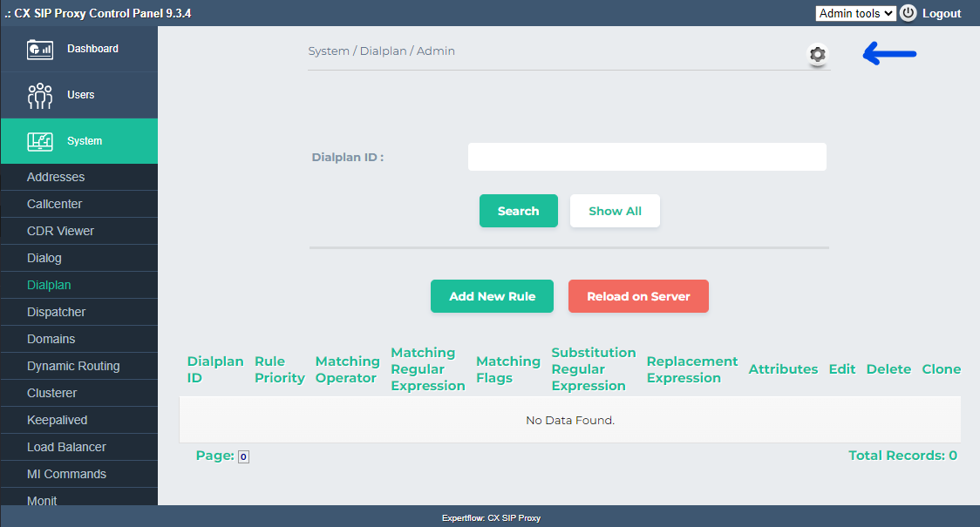Open Addresses in the sidebar
The width and height of the screenshot is (980, 527).
click(x=56, y=177)
